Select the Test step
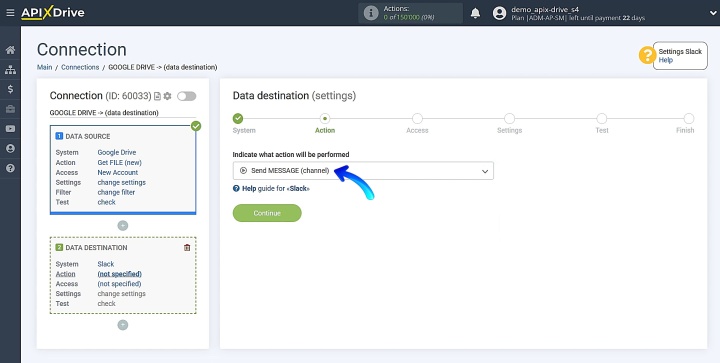This screenshot has height=363, width=720. (x=602, y=119)
